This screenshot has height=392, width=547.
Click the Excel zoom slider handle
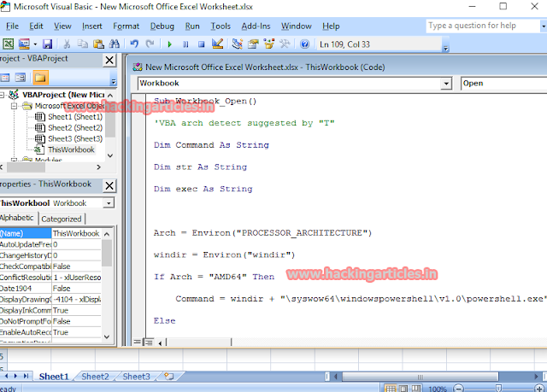(498, 389)
